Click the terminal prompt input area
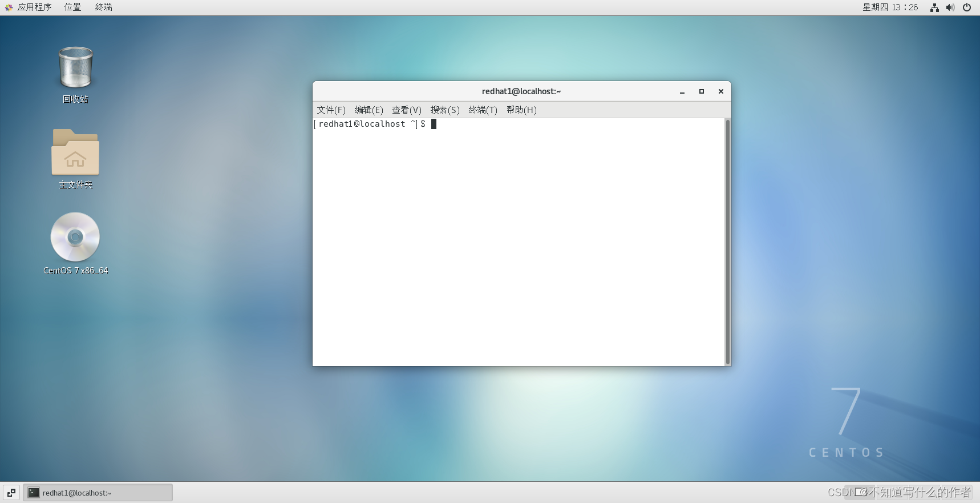The image size is (980, 503). click(519, 242)
